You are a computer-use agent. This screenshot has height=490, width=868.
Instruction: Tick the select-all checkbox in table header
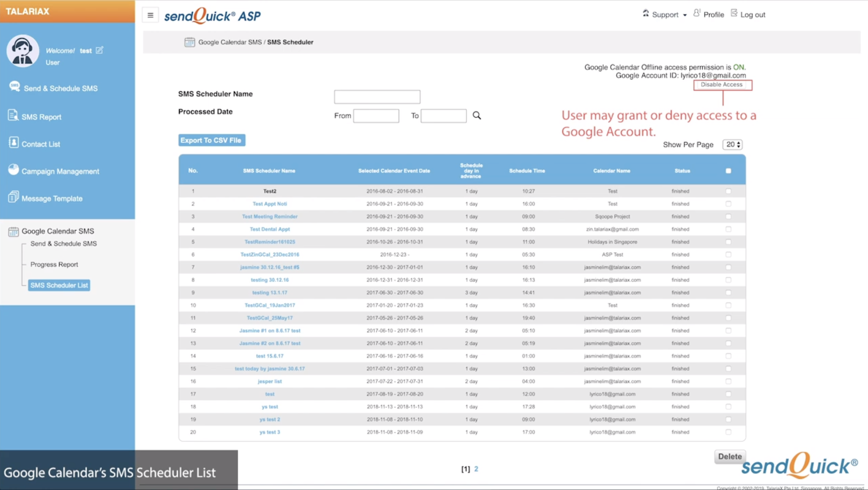[728, 171]
